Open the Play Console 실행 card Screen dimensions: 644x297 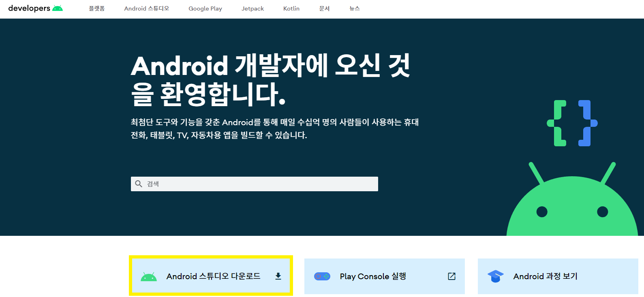tap(385, 276)
